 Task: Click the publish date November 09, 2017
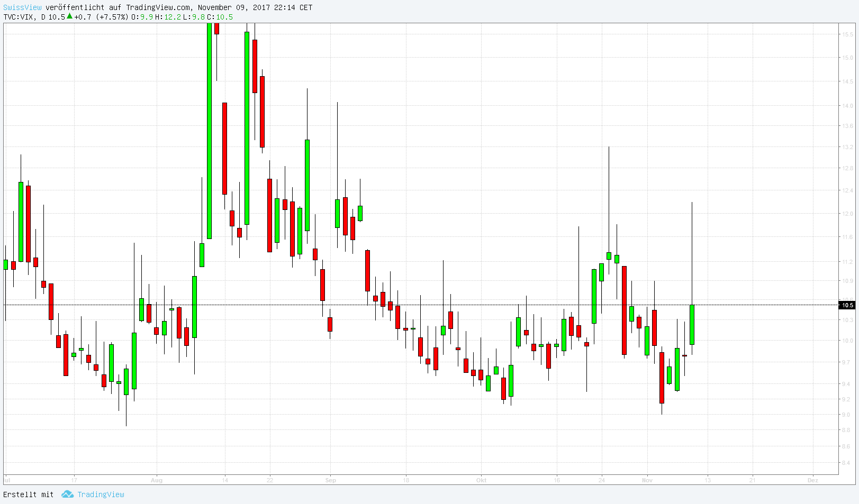(x=233, y=7)
